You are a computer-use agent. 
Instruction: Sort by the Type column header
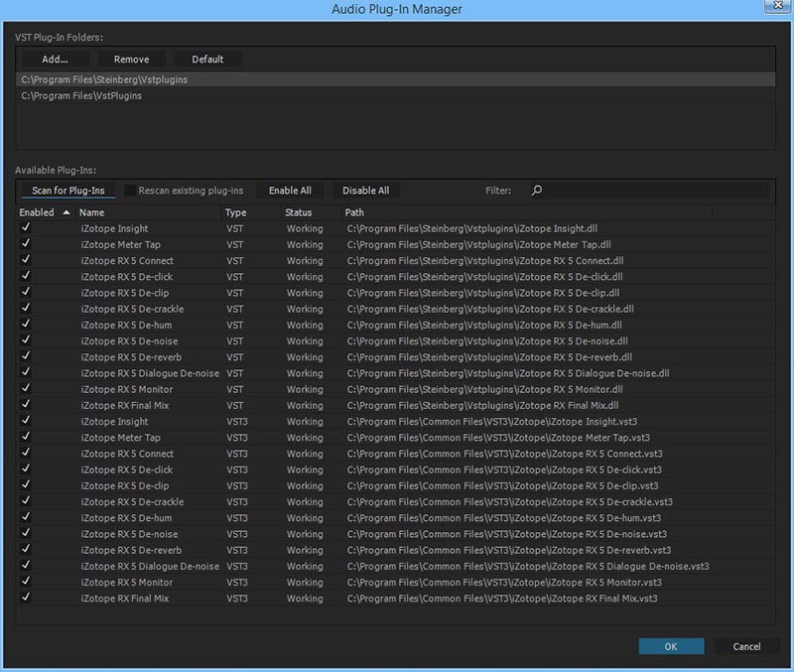pos(252,212)
